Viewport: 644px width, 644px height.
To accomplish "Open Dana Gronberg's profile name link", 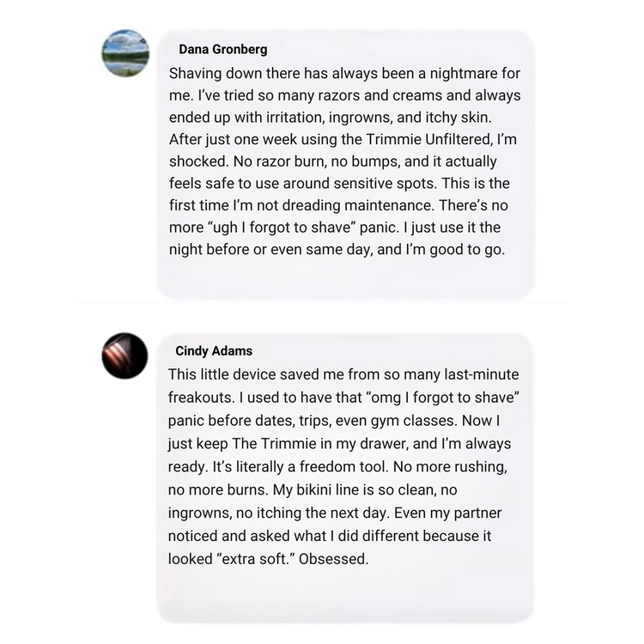I will (x=222, y=50).
